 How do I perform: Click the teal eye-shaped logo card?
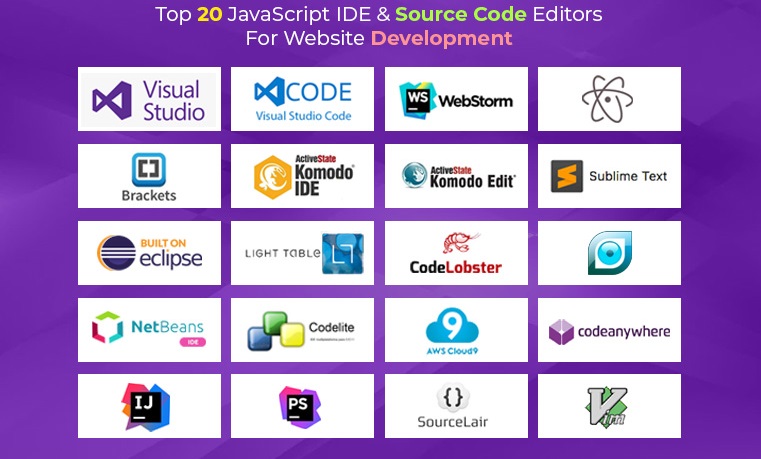pos(609,253)
